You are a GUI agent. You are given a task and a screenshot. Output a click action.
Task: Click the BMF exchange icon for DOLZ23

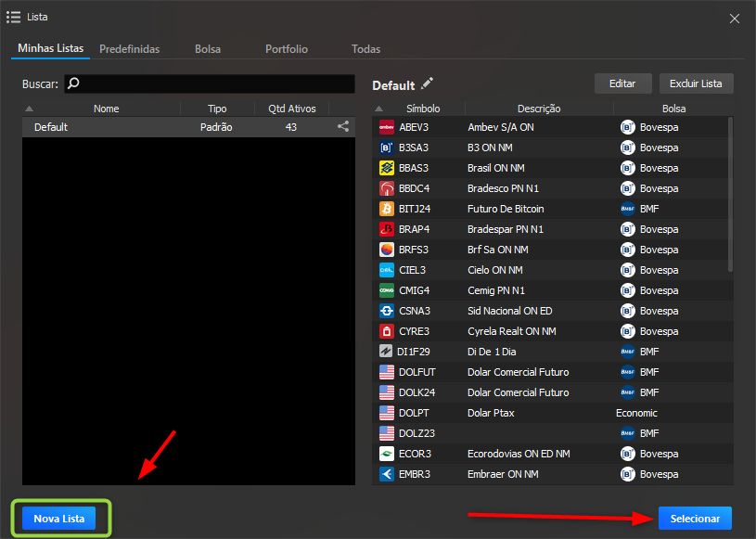point(628,433)
